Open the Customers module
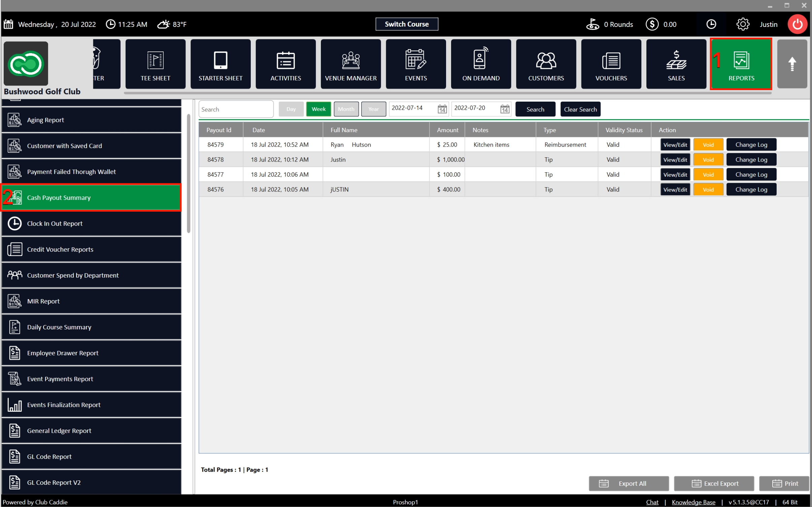The height and width of the screenshot is (507, 812). click(546, 64)
